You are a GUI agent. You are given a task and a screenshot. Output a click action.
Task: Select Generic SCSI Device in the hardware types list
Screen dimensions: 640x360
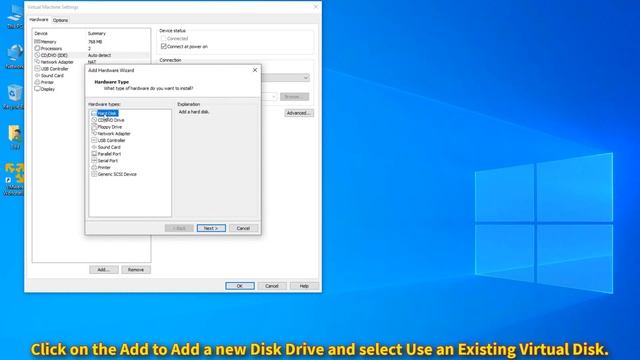tap(114, 174)
